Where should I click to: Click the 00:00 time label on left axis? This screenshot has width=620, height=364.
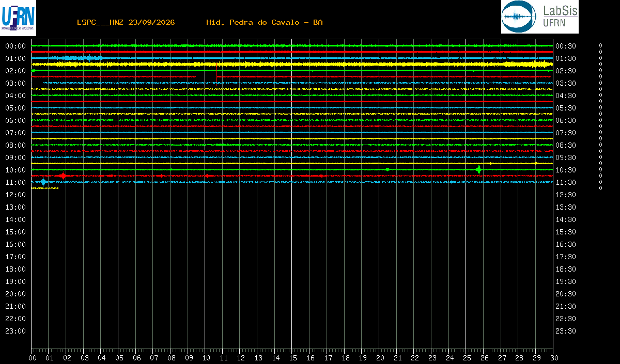[16, 46]
